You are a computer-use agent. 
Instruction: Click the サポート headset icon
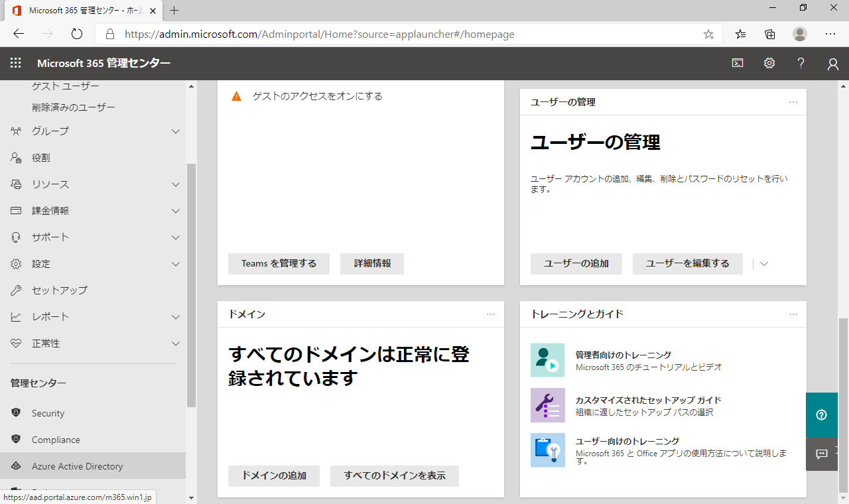click(x=17, y=237)
